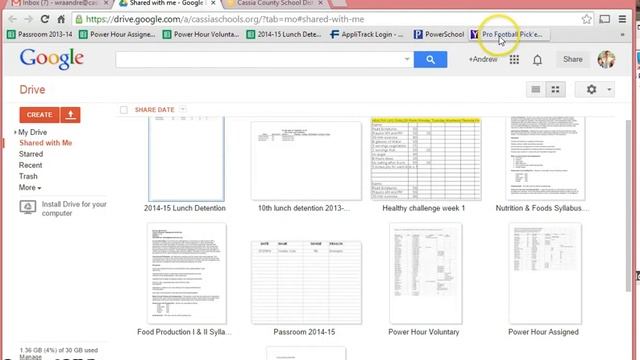Screen dimensions: 640x360
Task: Open the notifications bell
Action: tap(538, 60)
